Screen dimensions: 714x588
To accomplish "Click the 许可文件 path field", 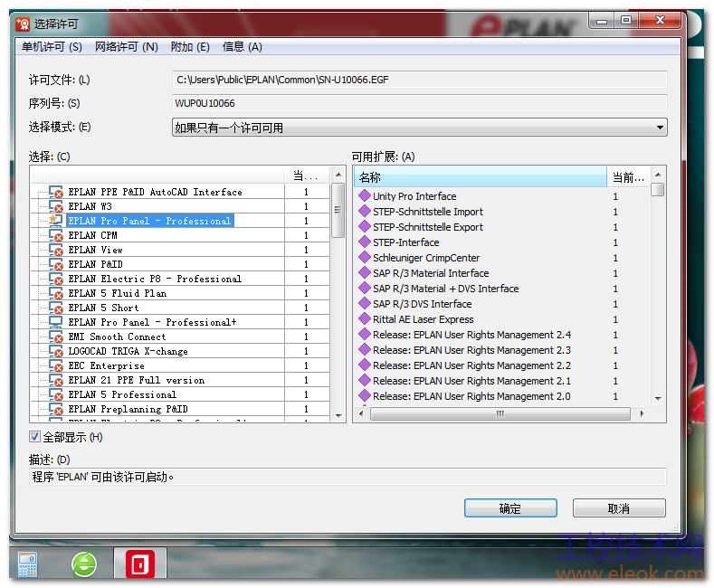I will click(x=419, y=80).
